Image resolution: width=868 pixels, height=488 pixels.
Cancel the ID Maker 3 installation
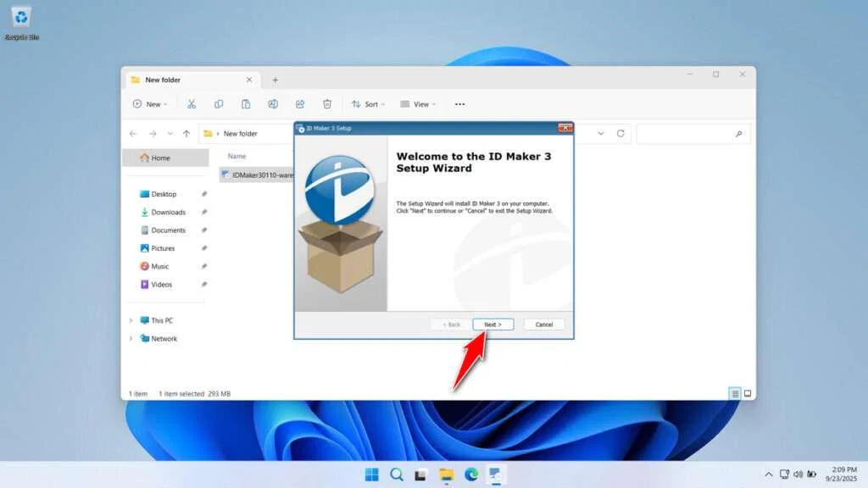(543, 324)
